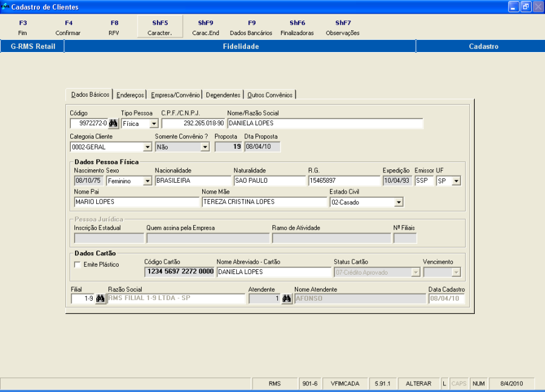Open ShF5 Caracter. toolbar option

(160, 28)
